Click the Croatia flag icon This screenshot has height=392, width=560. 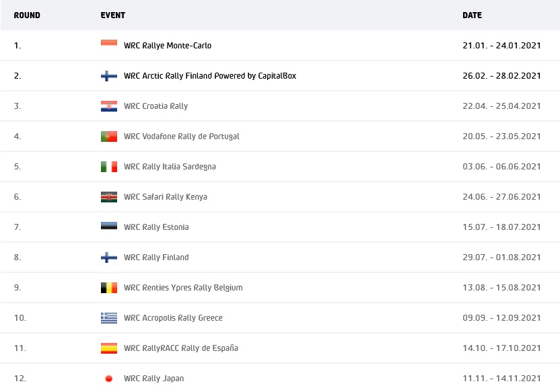pyautogui.click(x=109, y=106)
